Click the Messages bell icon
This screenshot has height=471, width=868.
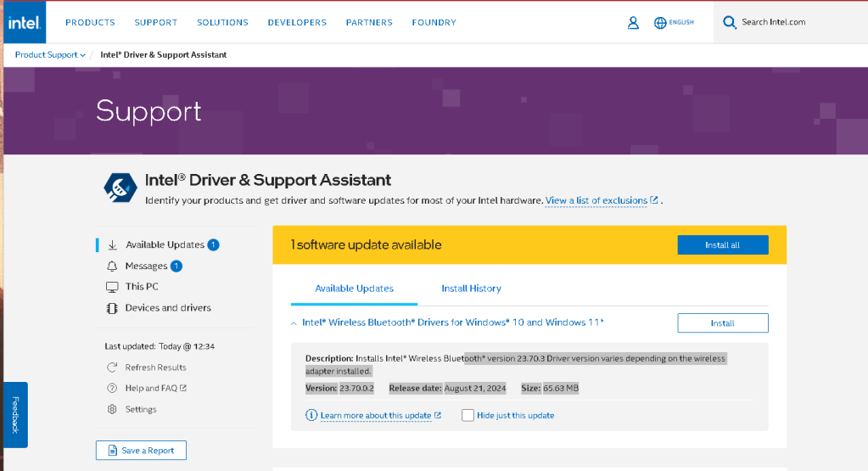click(x=112, y=266)
